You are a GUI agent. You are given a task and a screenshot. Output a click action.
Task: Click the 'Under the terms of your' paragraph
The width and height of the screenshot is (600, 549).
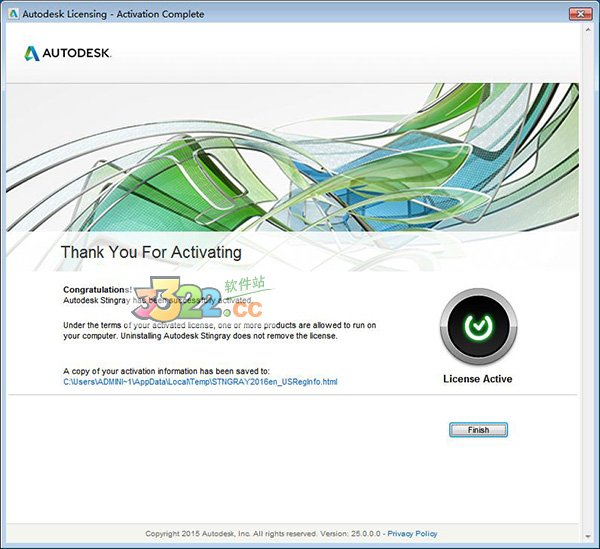pos(220,331)
